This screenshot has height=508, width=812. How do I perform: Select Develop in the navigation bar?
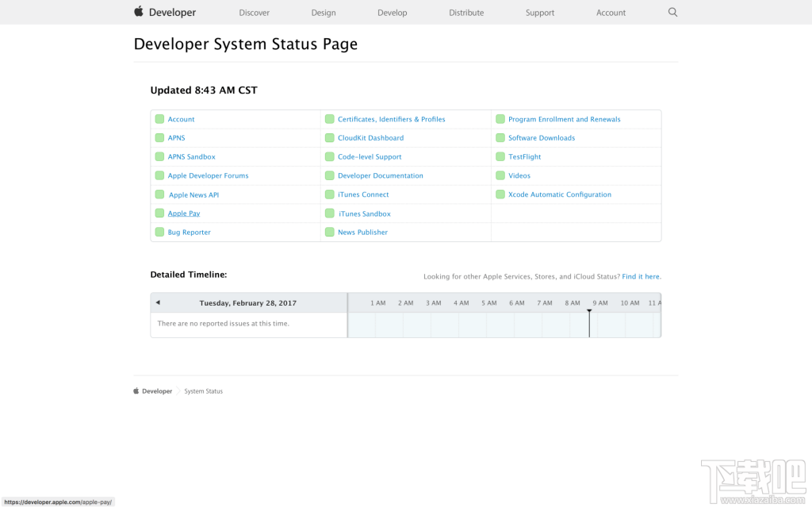(x=392, y=13)
